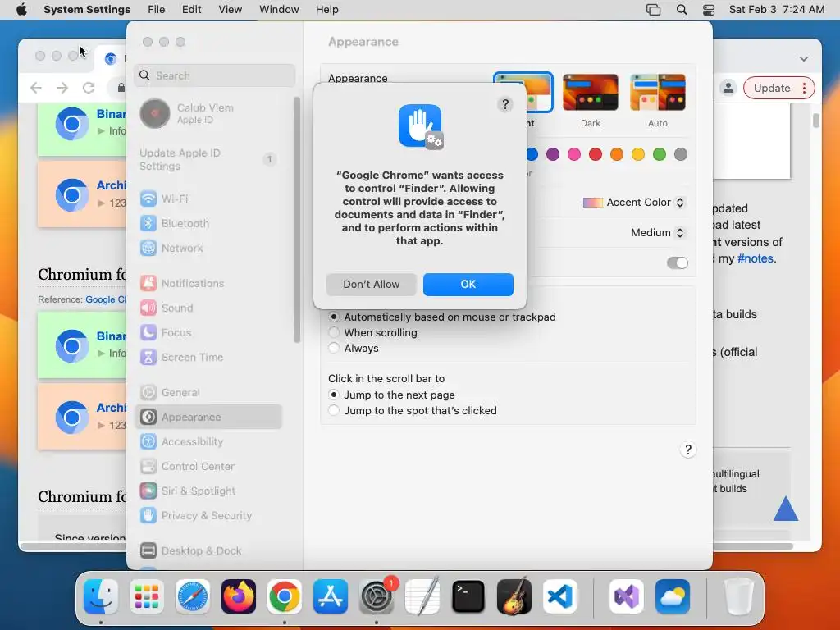Open the Medium sidebar icon size dropdown
This screenshot has width=840, height=630.
click(657, 232)
